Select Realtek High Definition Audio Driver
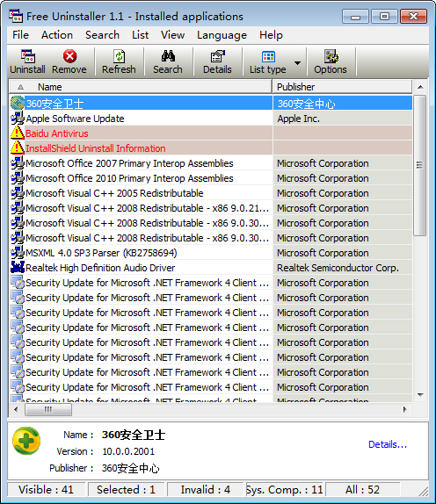 [100, 268]
